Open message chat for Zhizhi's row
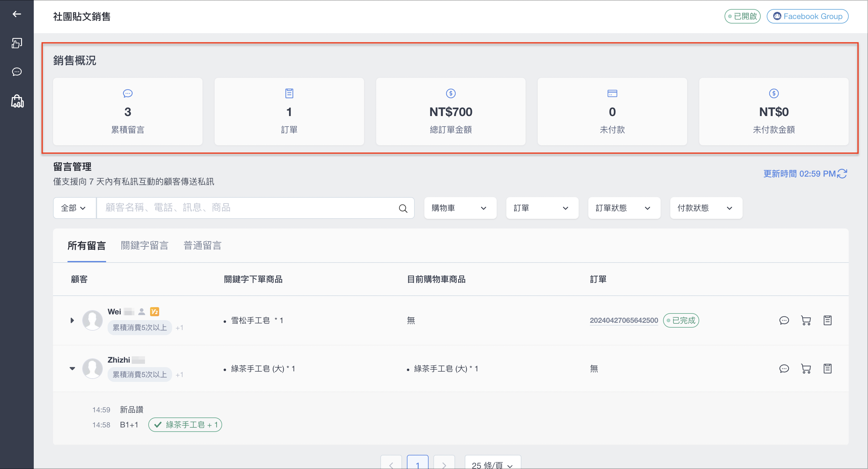The image size is (868, 469). tap(784, 369)
